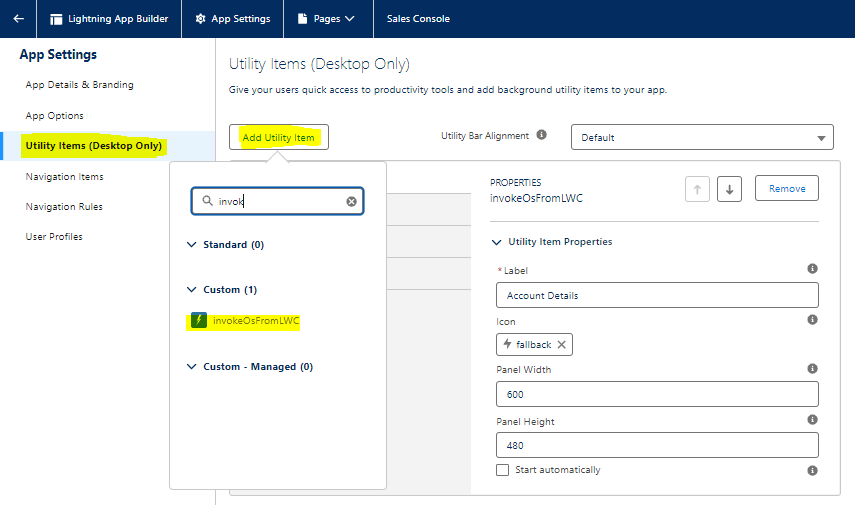Click the move down arrow button
Viewport: 855px width, 505px height.
point(729,189)
